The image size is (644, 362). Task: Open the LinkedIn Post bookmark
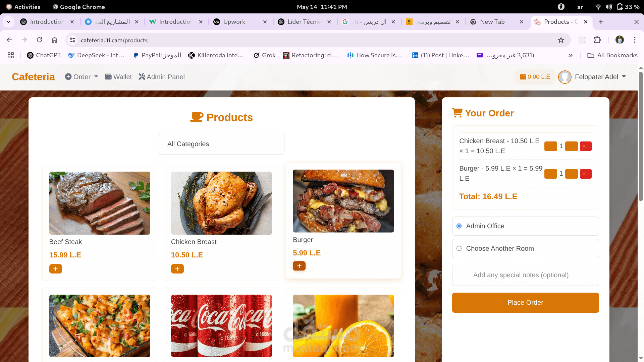click(x=440, y=55)
